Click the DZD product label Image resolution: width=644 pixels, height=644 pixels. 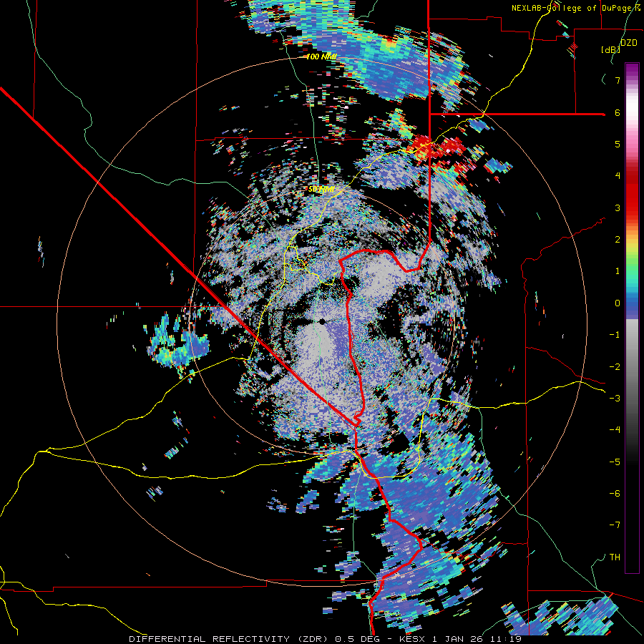(x=629, y=42)
